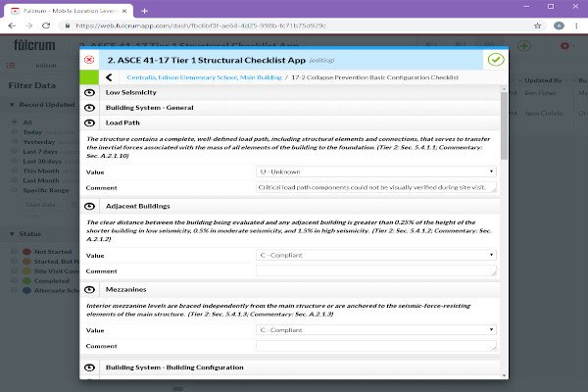This screenshot has height=392, width=588.
Task: Open a new browser tab
Action: 145,9
